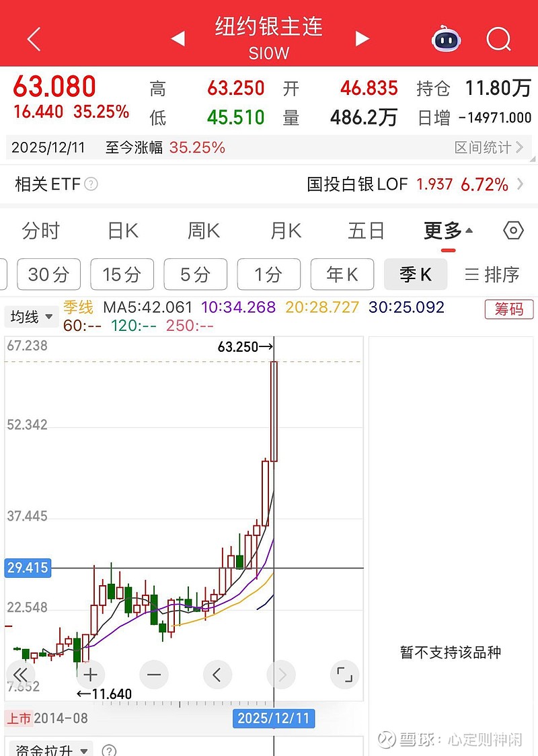The width and height of the screenshot is (538, 756).
Task: Zoom in on chart with plus icon
Action: click(x=90, y=675)
